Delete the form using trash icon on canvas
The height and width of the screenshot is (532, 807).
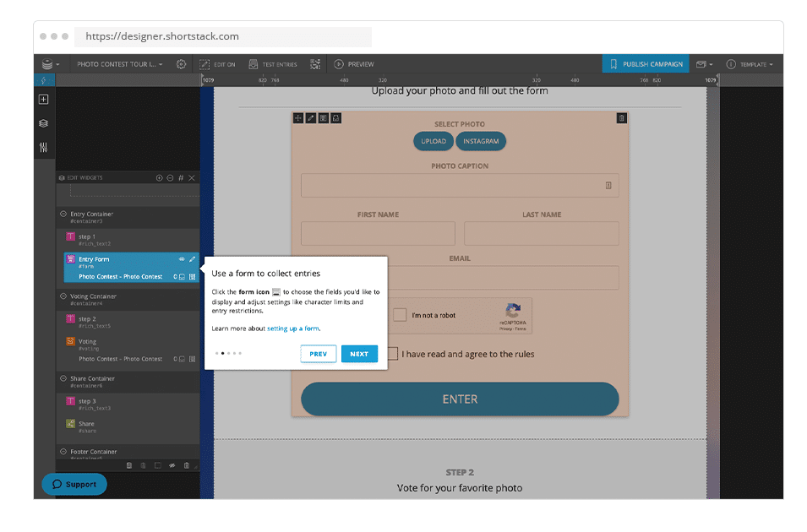coord(621,118)
